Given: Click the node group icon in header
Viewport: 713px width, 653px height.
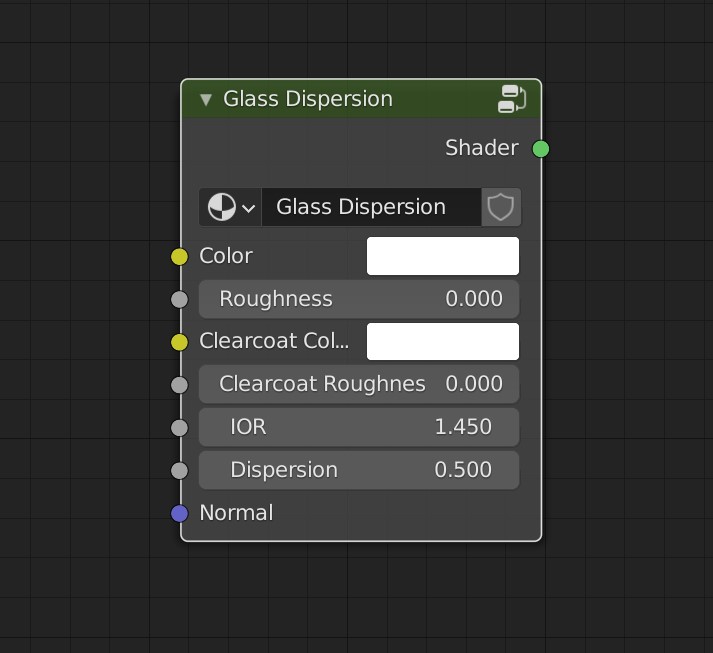Looking at the screenshot, I should [512, 99].
